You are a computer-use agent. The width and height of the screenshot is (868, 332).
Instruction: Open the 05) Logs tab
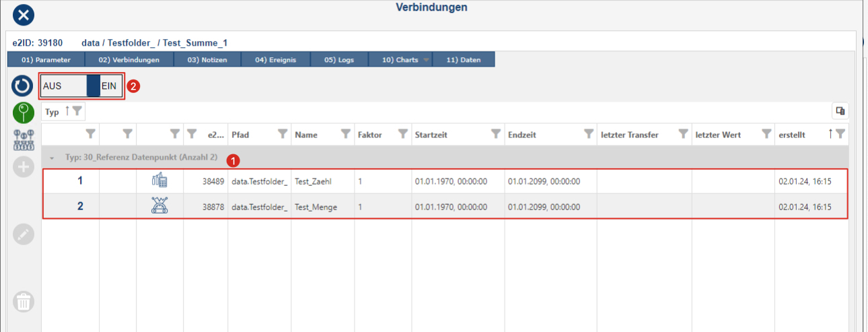click(338, 60)
